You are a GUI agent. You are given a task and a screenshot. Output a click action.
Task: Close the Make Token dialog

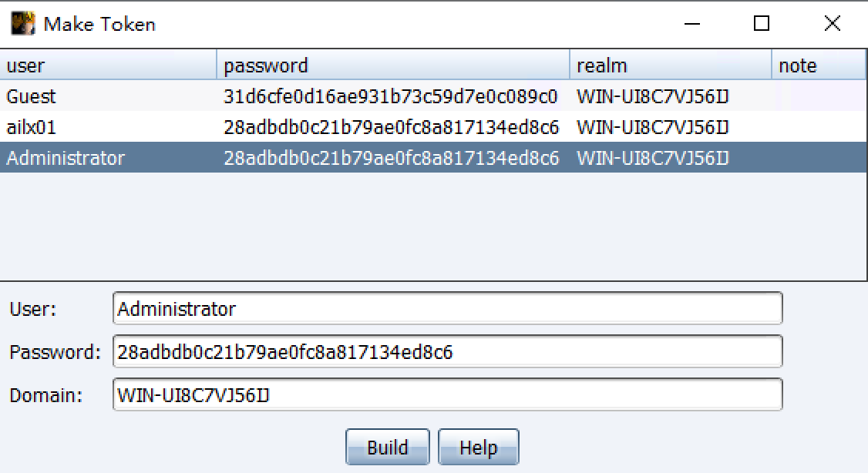click(x=832, y=24)
